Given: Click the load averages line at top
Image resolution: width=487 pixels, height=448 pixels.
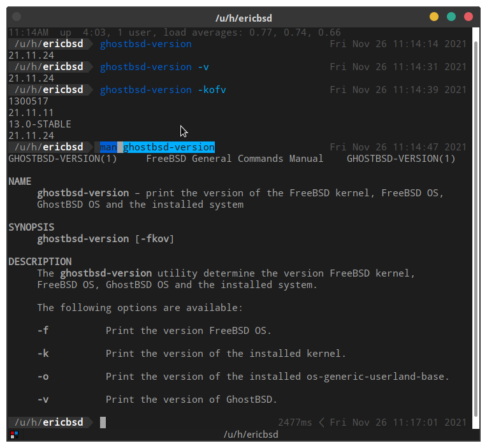Looking at the screenshot, I should 175,33.
